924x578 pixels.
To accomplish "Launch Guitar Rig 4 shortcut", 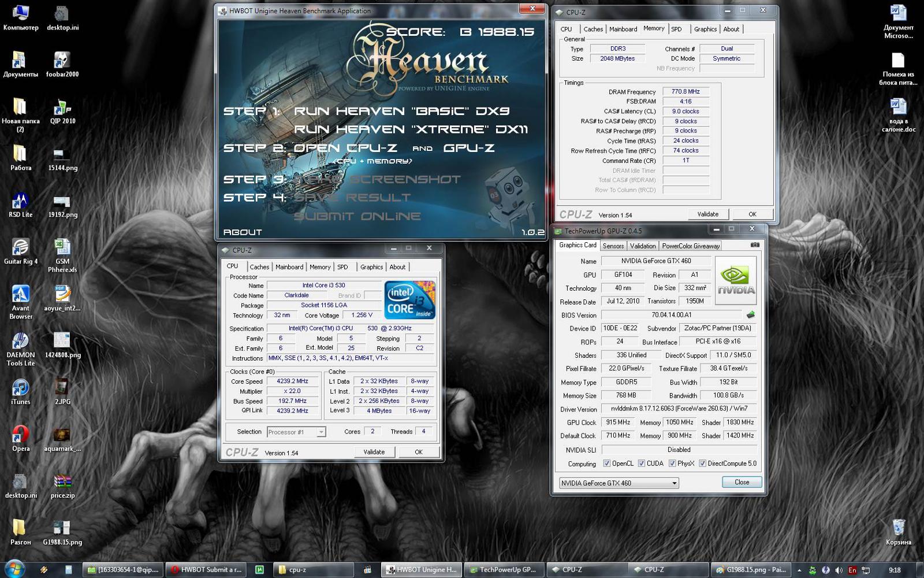I will (21, 251).
